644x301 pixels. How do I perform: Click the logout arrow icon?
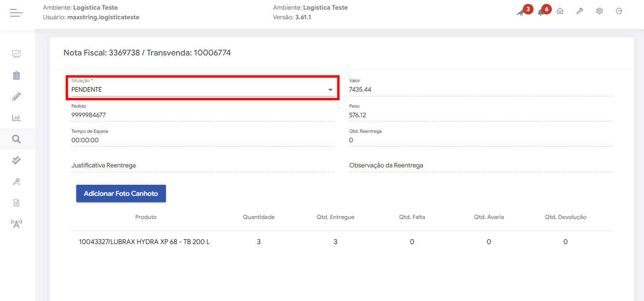pyautogui.click(x=619, y=11)
